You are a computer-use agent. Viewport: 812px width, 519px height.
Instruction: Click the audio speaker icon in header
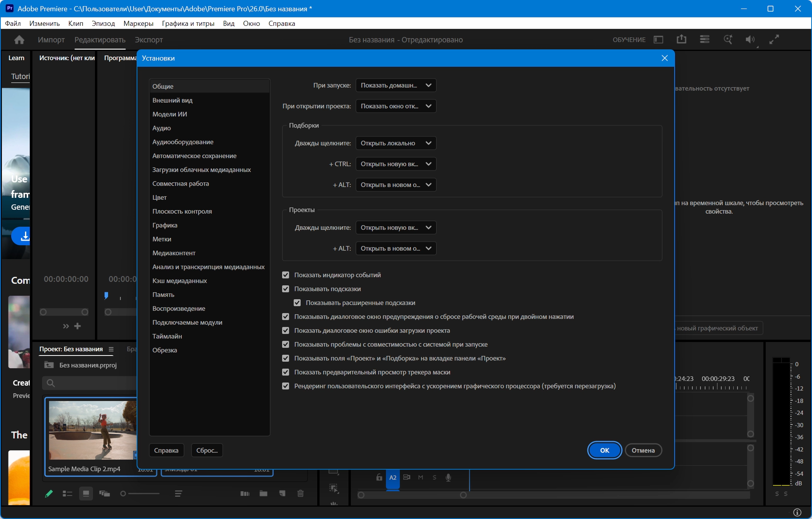[x=750, y=40]
